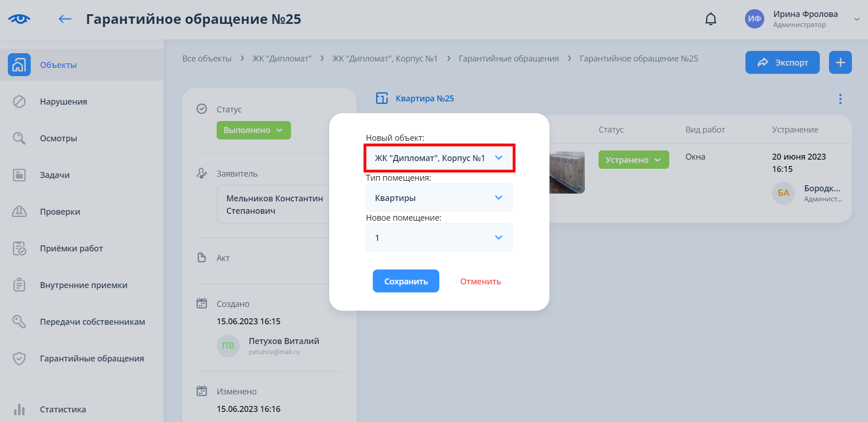Screen dimensions: 868x422
Task: Click the eye logo icon
Action: [x=19, y=19]
